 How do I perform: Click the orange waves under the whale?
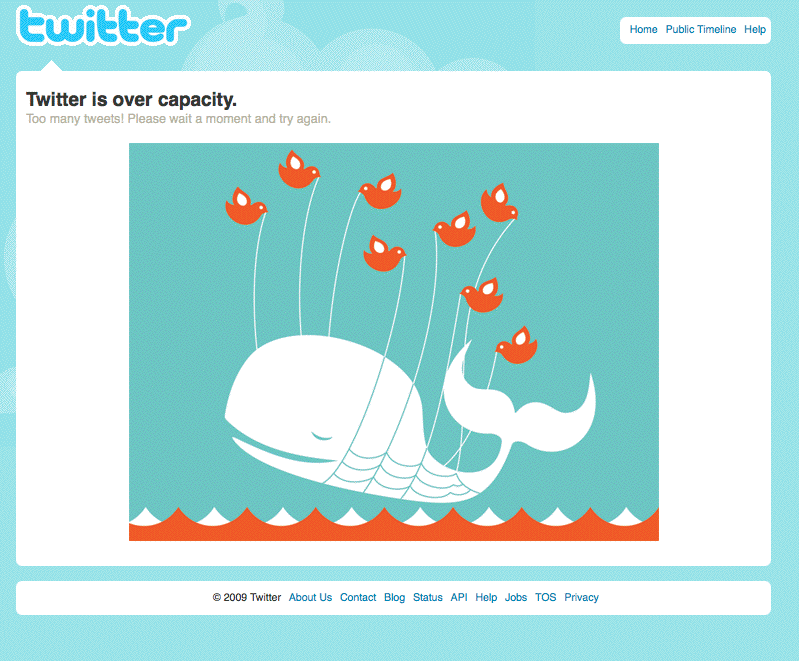click(x=394, y=524)
